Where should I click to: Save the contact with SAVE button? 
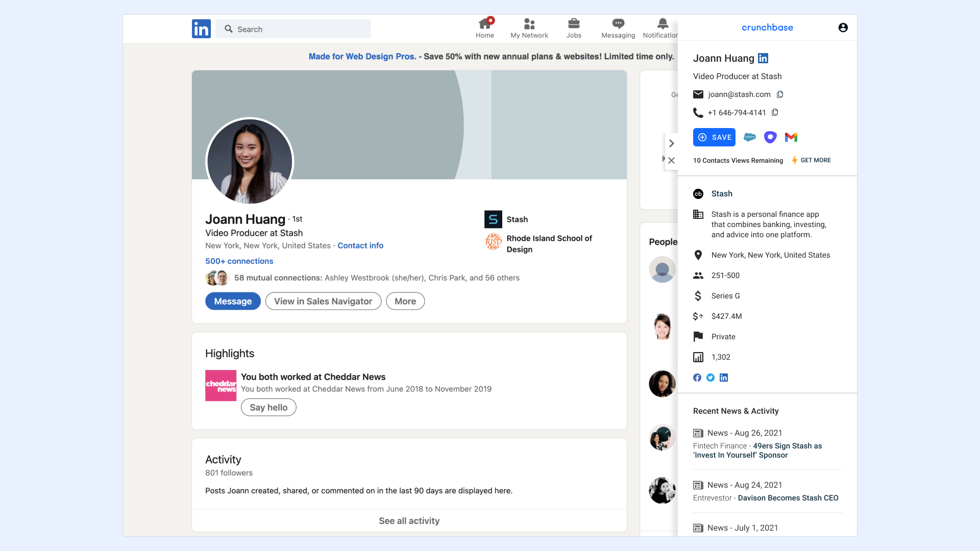pos(714,137)
